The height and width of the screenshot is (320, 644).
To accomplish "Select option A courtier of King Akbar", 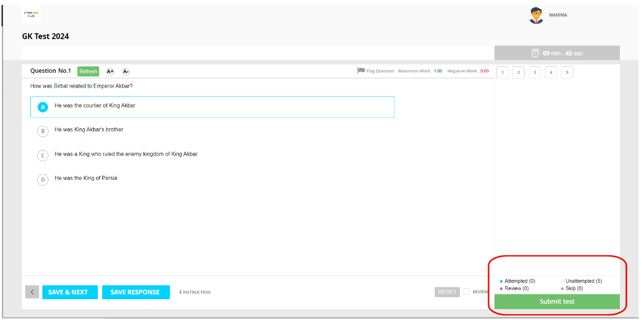I will (x=43, y=107).
